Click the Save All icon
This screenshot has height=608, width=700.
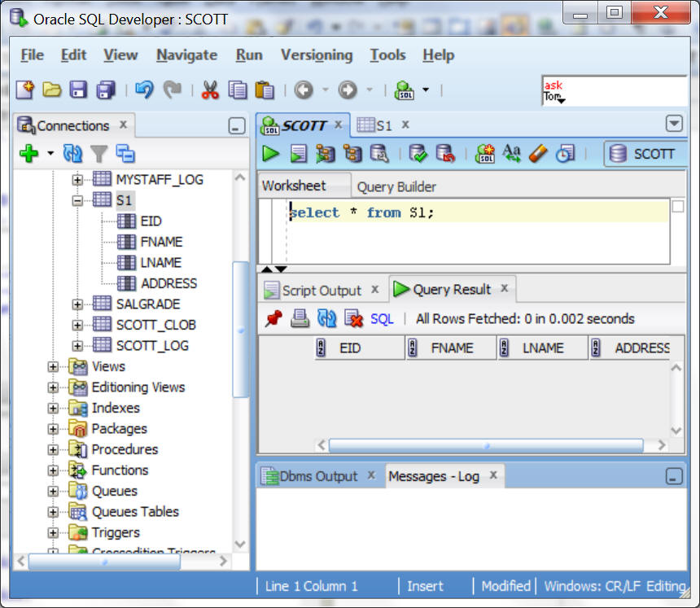coord(106,90)
